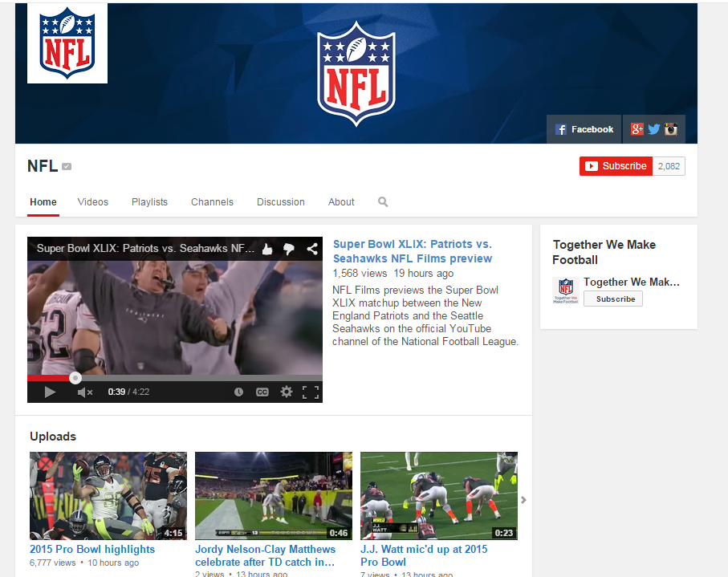Open the 2015 Pro Bowl highlights link

tap(92, 549)
